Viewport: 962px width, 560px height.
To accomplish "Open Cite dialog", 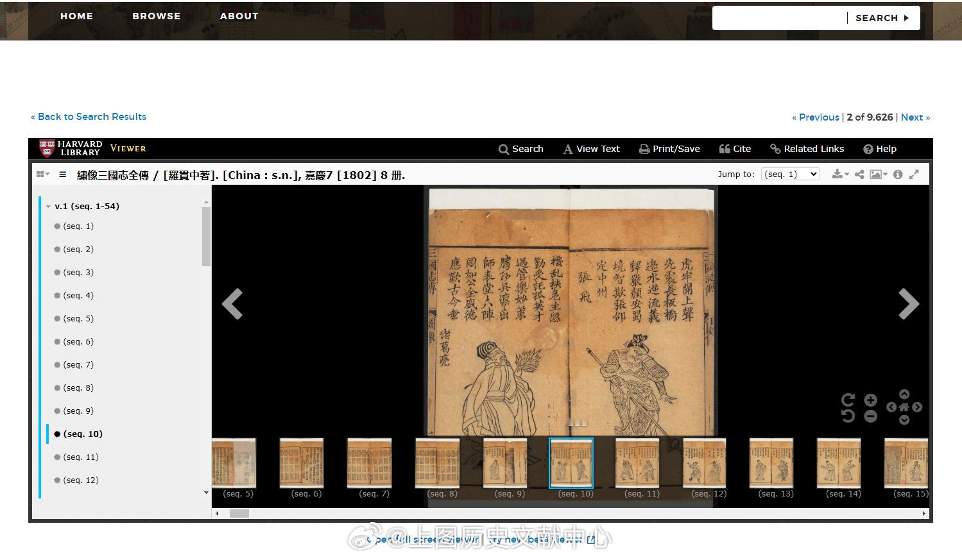I will click(x=735, y=149).
